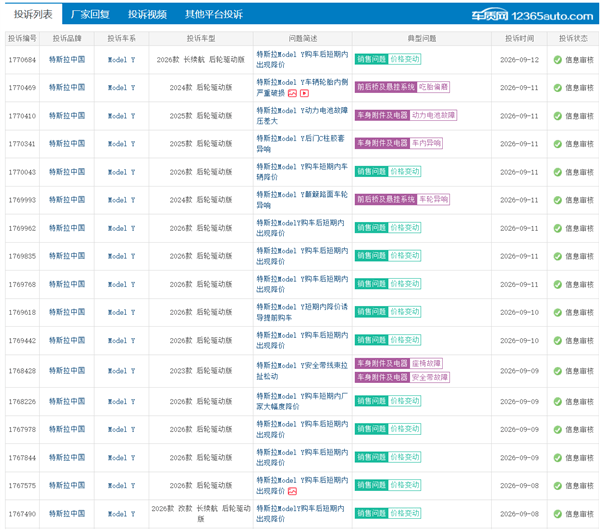Click the 车轮异响 issue tag
600x530 pixels.
click(433, 199)
